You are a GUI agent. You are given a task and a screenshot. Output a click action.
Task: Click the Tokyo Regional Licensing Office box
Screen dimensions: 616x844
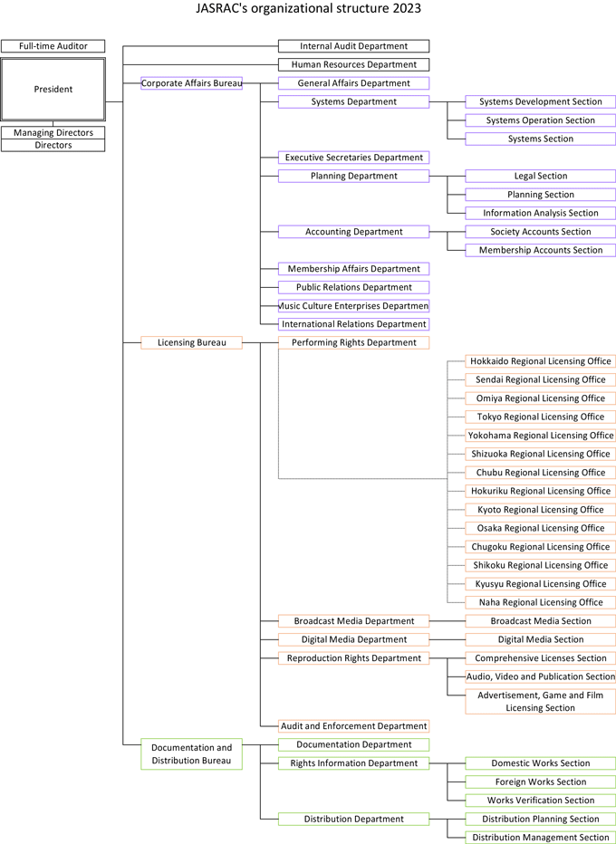541,417
